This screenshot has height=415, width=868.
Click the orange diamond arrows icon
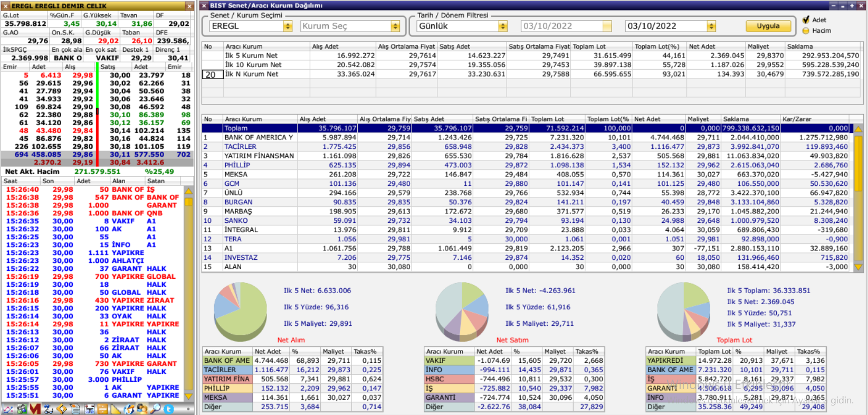[62, 409]
